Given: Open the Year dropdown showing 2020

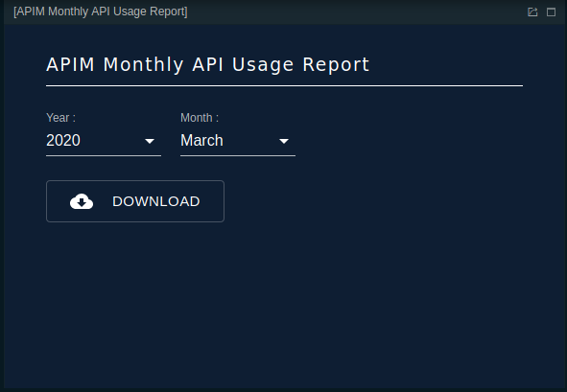Looking at the screenshot, I should pos(104,141).
